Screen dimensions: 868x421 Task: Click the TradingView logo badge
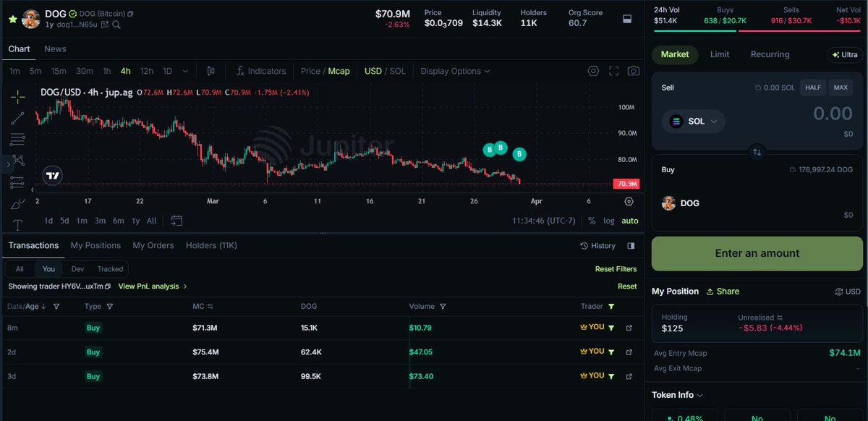(x=53, y=175)
